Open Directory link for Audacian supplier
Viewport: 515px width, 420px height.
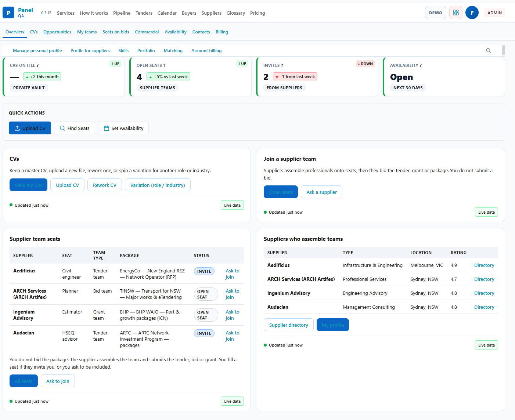[484, 307]
